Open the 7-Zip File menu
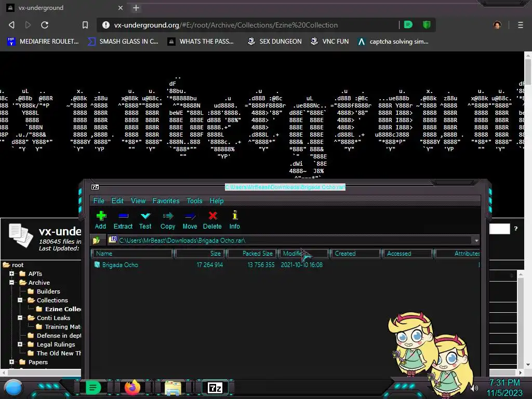Screen dimensions: 532x399 click(x=99, y=201)
